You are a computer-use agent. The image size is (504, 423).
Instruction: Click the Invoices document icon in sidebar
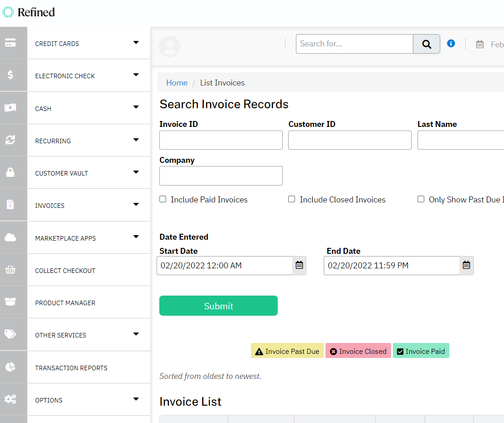click(x=10, y=205)
